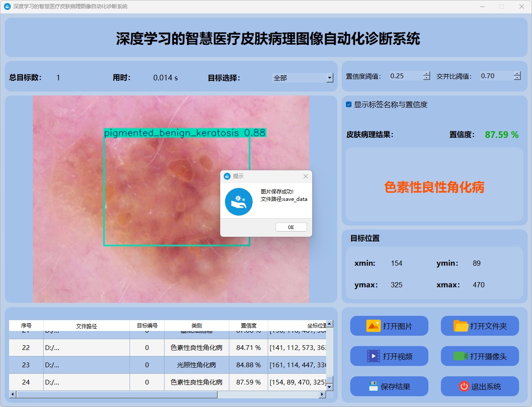Click the 坐标位置 column header

pos(297,326)
